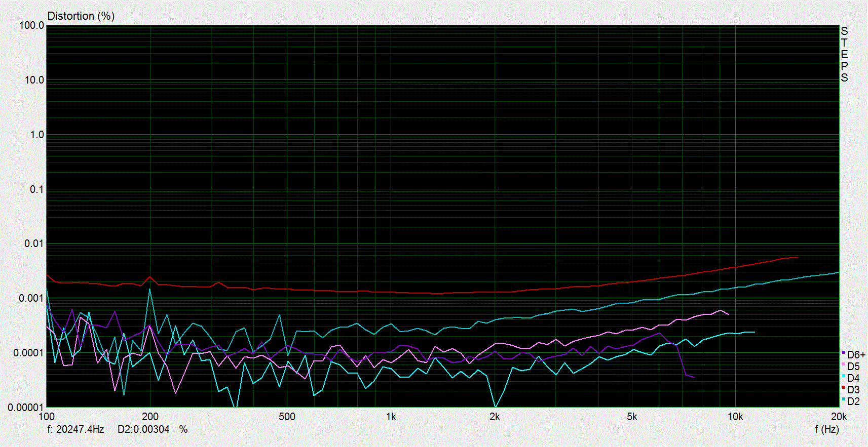Click the Distortion (%) axis title

[x=81, y=16]
